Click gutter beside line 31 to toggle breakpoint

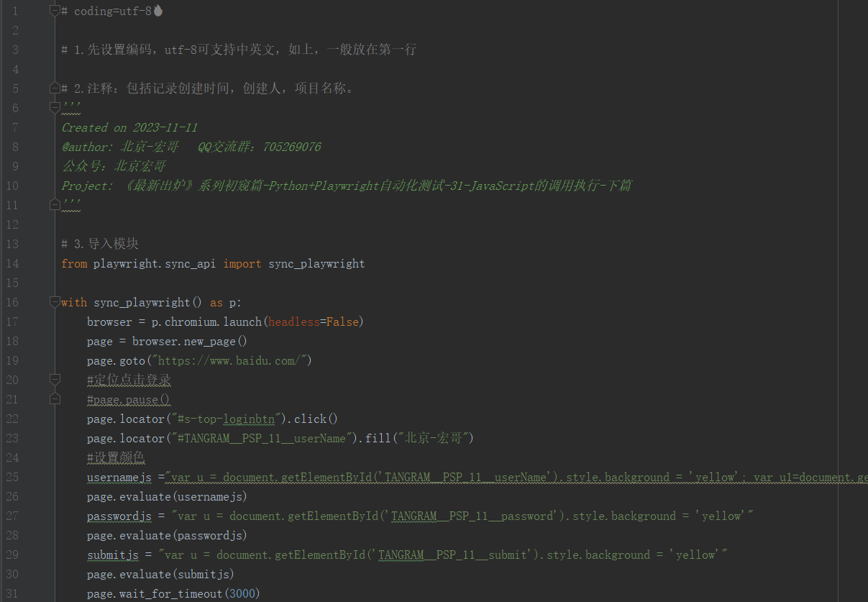(x=36, y=593)
